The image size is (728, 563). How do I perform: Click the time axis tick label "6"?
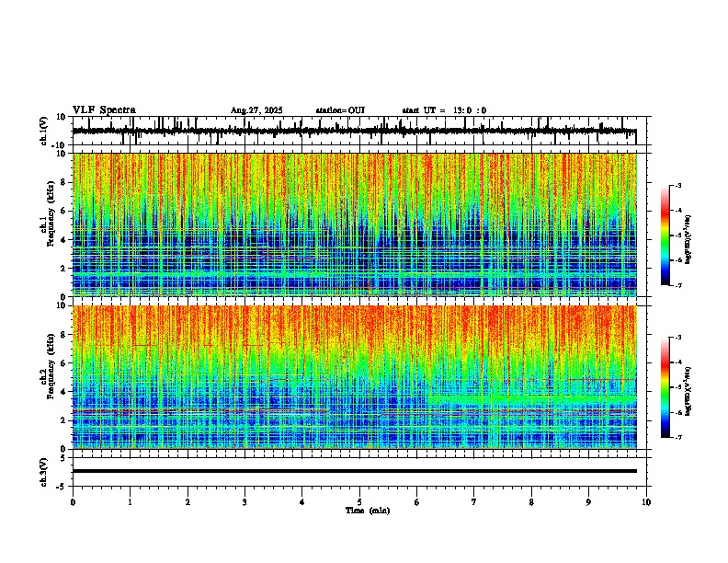pyautogui.click(x=417, y=502)
